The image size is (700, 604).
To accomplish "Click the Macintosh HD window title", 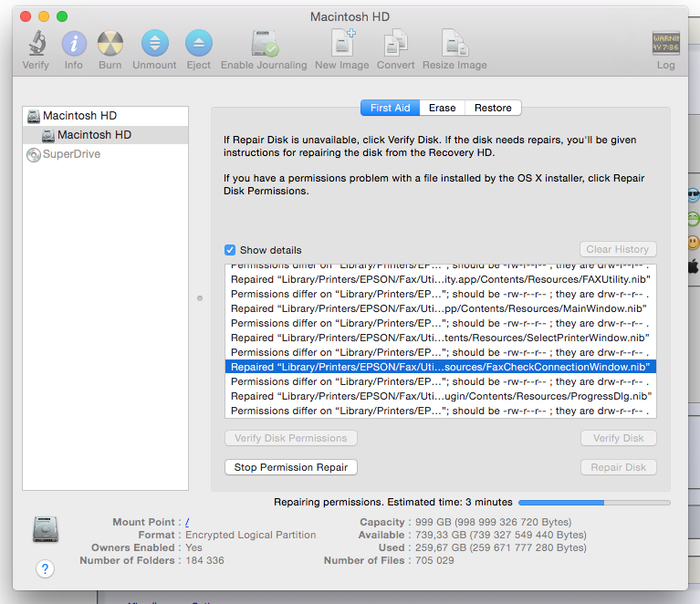I will [x=350, y=17].
